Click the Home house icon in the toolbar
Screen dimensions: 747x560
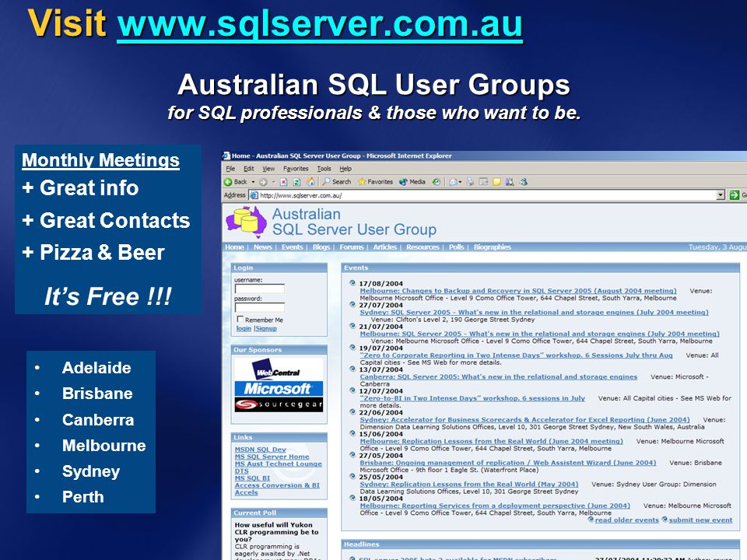[x=310, y=181]
